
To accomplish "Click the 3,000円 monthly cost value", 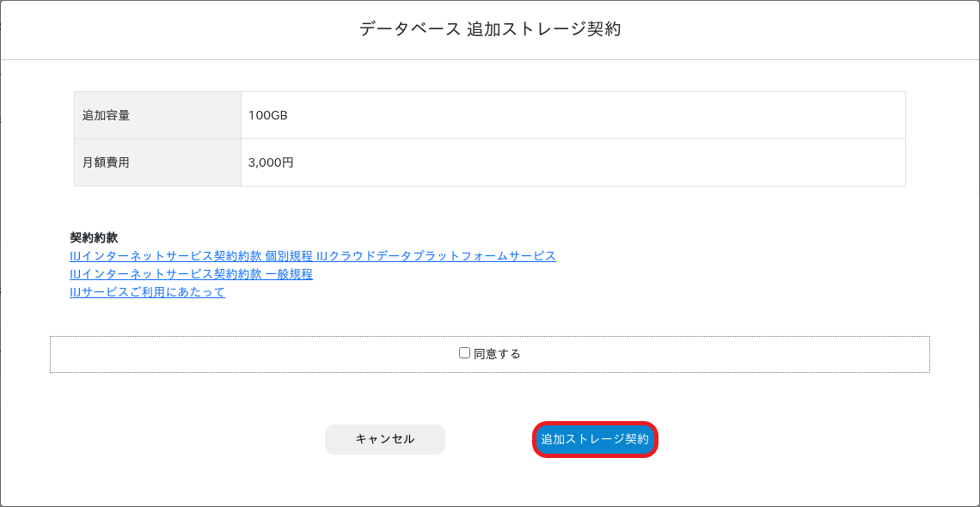I will point(271,163).
